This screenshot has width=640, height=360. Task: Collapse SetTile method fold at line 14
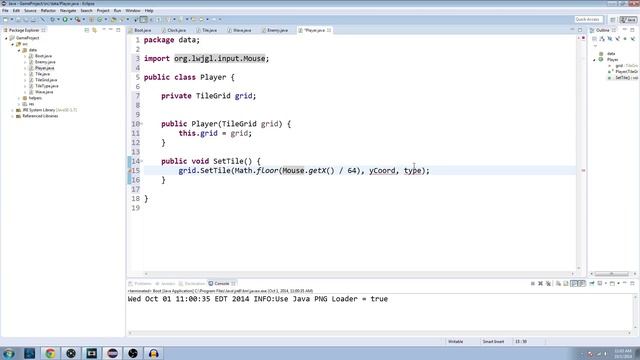click(142, 161)
